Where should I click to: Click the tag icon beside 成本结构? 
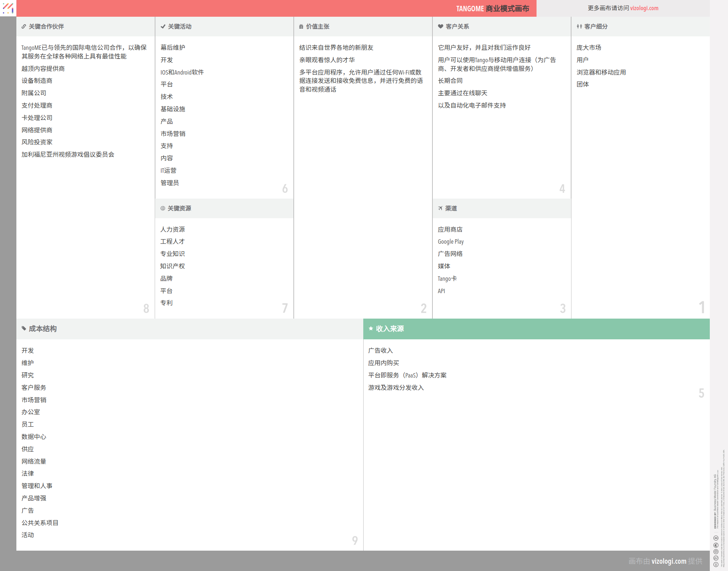[x=24, y=329]
